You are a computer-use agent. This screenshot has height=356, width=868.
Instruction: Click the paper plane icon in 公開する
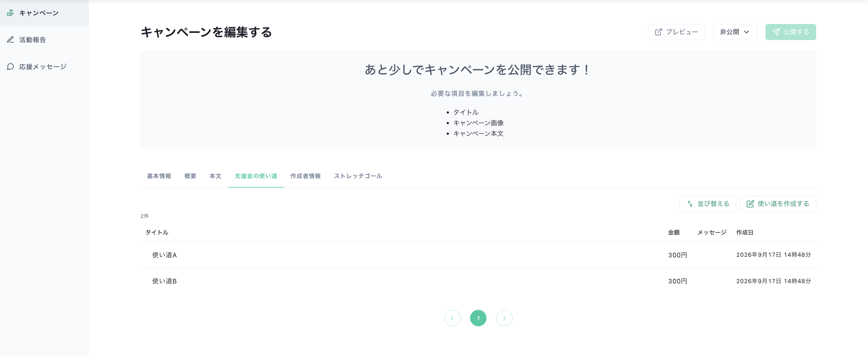pyautogui.click(x=776, y=32)
